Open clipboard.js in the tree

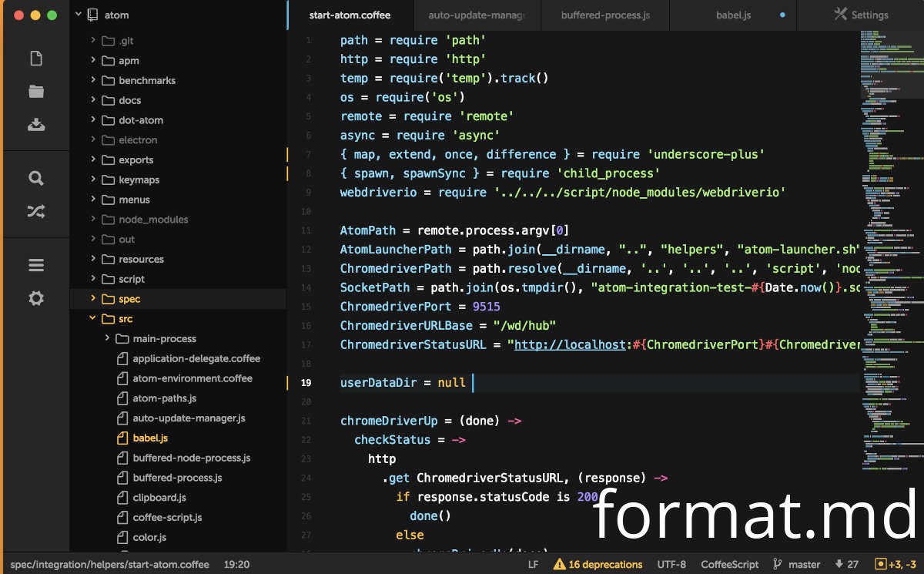[x=159, y=498]
